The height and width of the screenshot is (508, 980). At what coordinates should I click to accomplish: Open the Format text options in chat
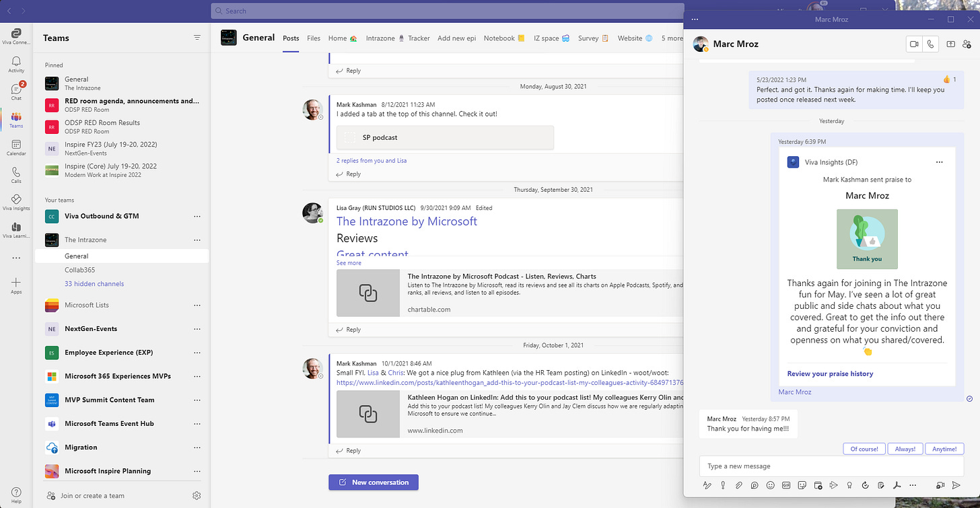point(707,485)
